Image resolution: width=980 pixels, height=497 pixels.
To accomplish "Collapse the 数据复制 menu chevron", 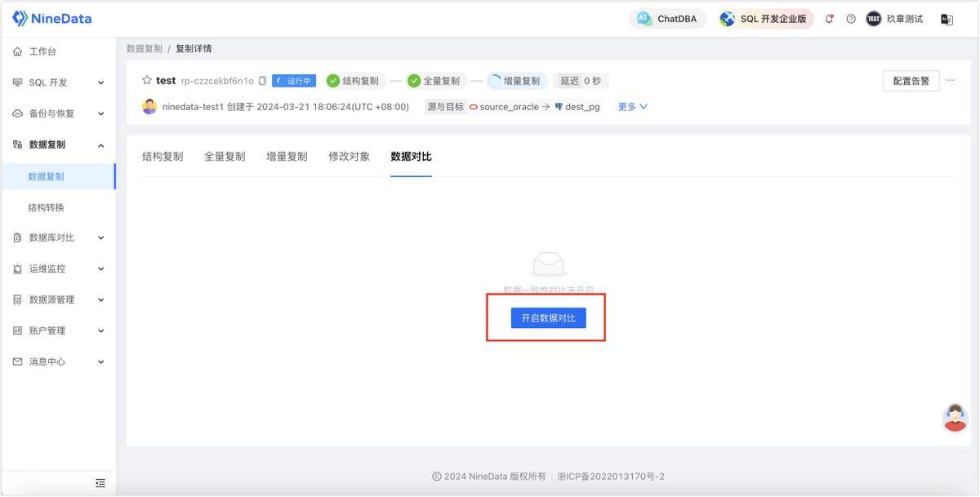I will coord(101,144).
